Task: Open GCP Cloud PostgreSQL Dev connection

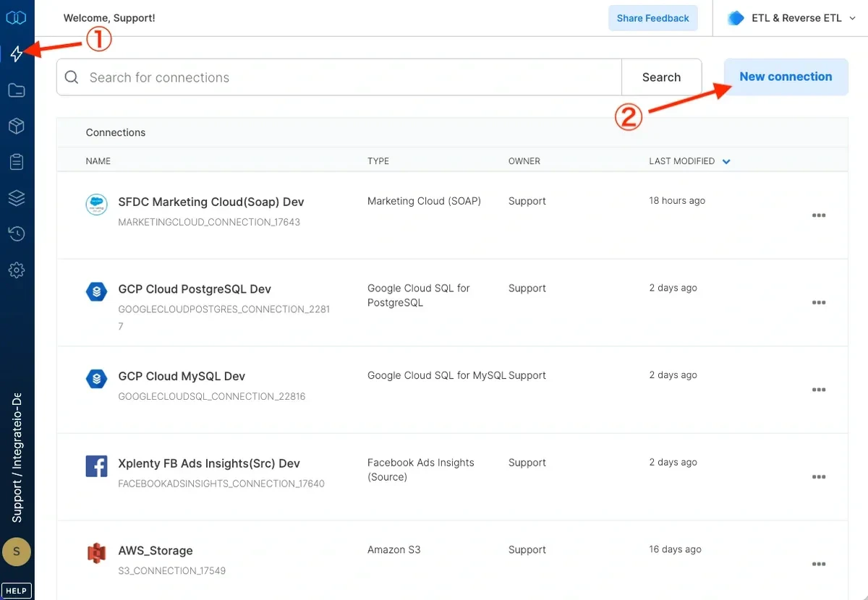Action: [x=195, y=289]
